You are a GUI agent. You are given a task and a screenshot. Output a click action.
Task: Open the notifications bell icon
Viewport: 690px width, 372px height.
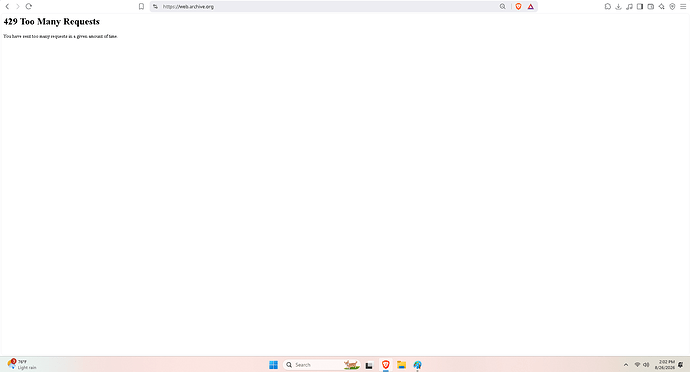[681, 365]
